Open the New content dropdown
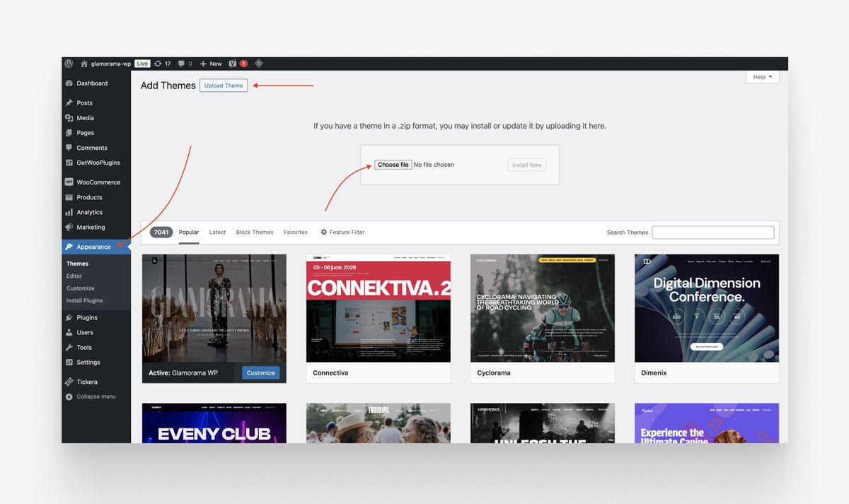Image resolution: width=849 pixels, height=504 pixels. [211, 64]
